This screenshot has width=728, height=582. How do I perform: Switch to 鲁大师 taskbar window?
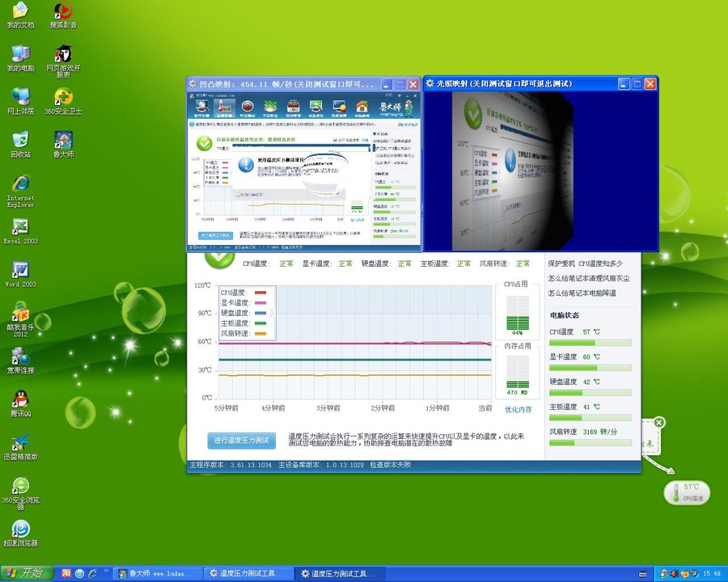click(152, 573)
